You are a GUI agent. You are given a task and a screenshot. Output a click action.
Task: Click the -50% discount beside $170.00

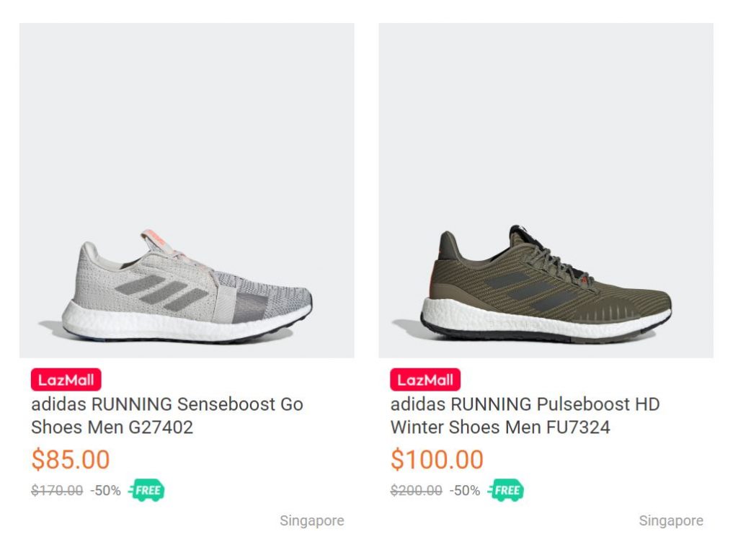tap(105, 491)
